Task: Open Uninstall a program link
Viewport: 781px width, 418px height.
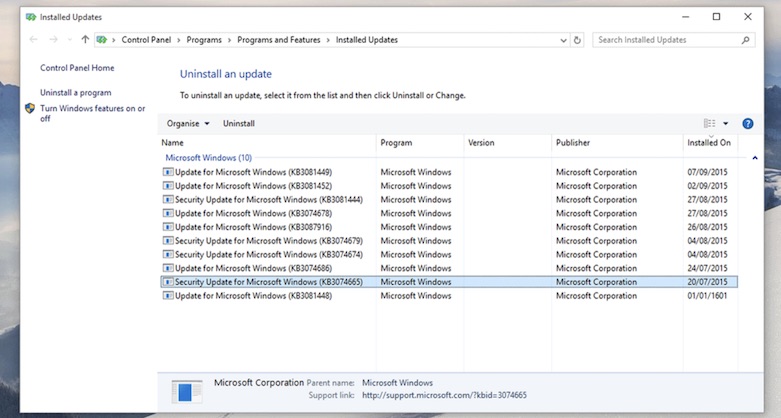Action: pos(76,93)
